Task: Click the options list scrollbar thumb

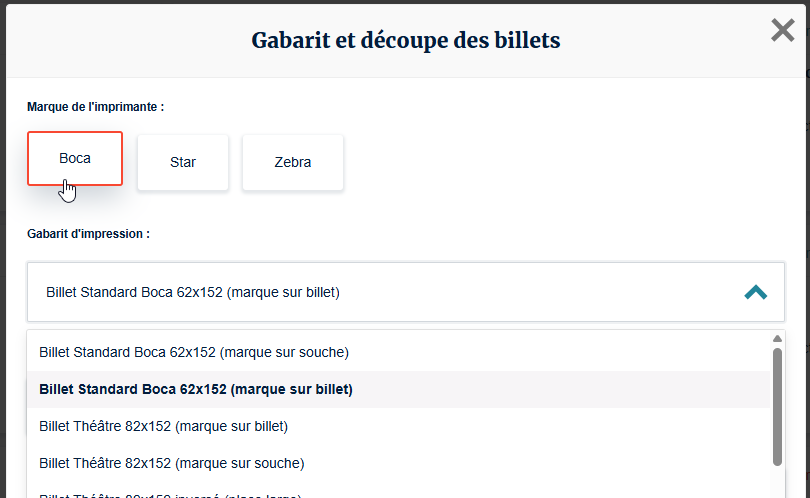Action: (x=777, y=405)
